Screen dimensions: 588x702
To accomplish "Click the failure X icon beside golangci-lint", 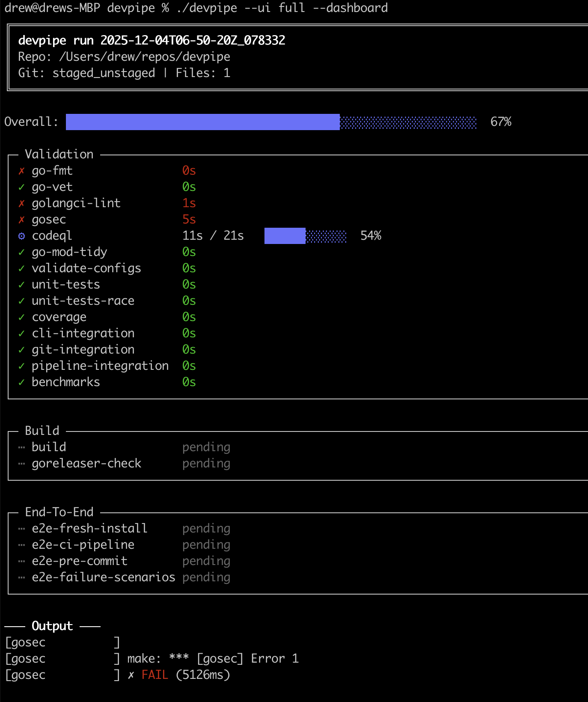I will point(21,203).
